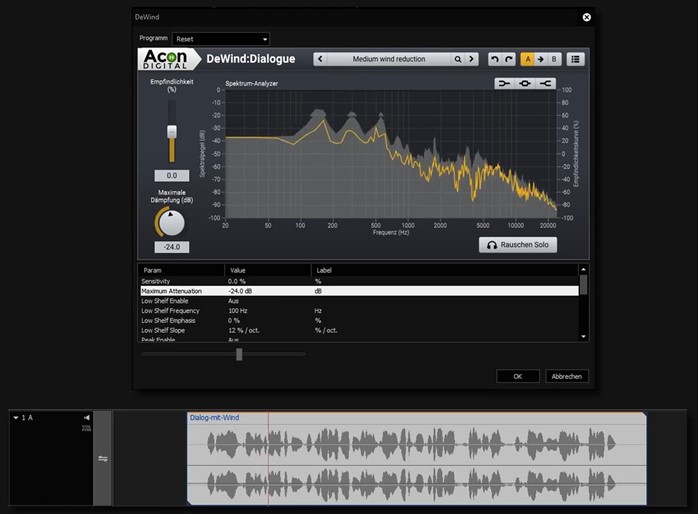Screen dimensions: 698x514
Task: Click the parameter list scrollbar thumb
Action: coord(583,284)
